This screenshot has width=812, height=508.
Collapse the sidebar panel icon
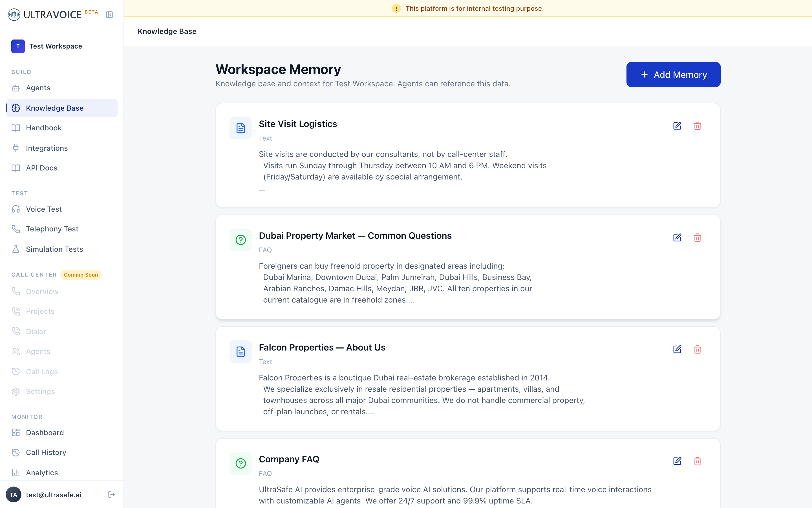click(x=109, y=15)
